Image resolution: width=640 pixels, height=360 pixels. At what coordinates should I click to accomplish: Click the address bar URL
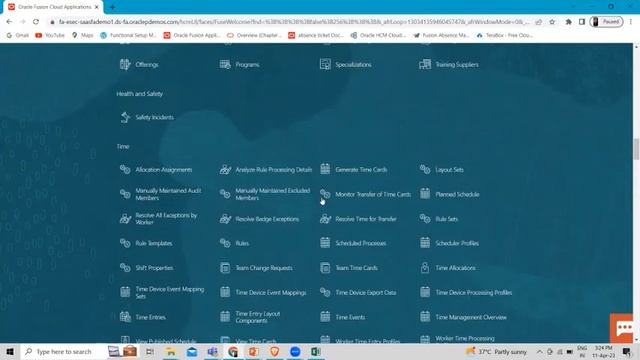click(x=294, y=22)
